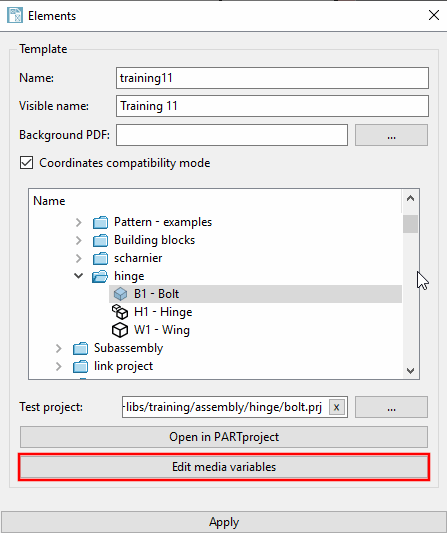Click the H1 - Hinge assembly icon
This screenshot has height=533, width=447.
click(x=120, y=312)
